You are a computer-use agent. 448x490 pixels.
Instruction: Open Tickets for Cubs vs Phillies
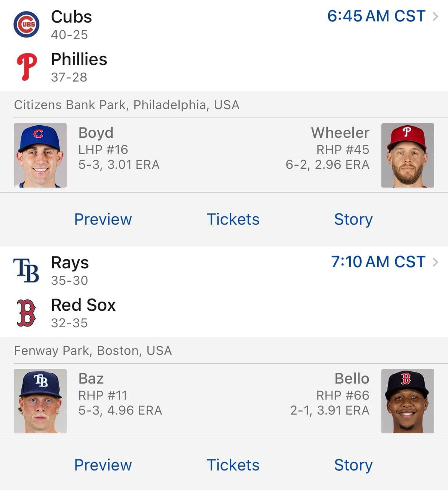pyautogui.click(x=233, y=219)
